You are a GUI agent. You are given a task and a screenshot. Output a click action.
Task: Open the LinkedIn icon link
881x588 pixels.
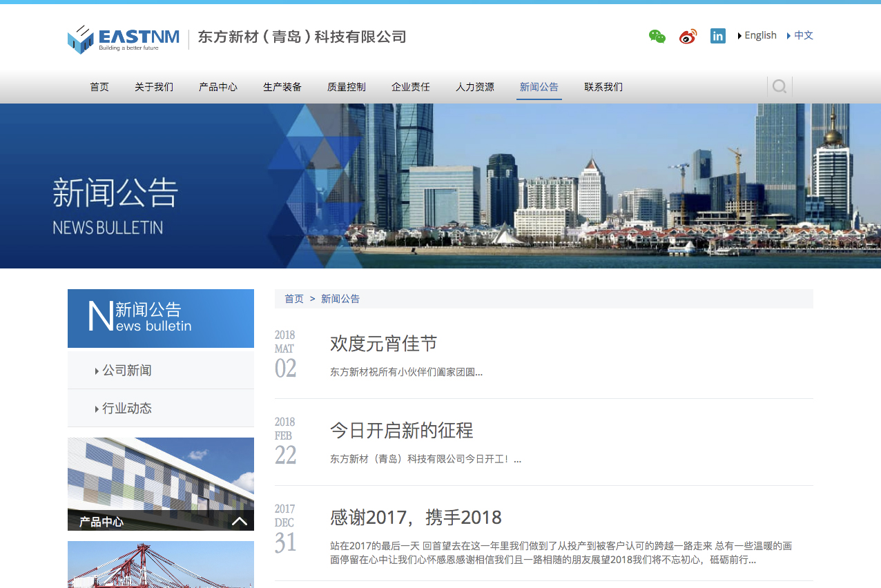click(718, 36)
